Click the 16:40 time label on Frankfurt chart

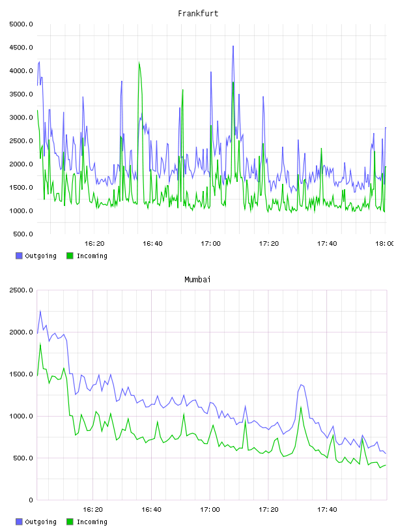click(x=152, y=244)
